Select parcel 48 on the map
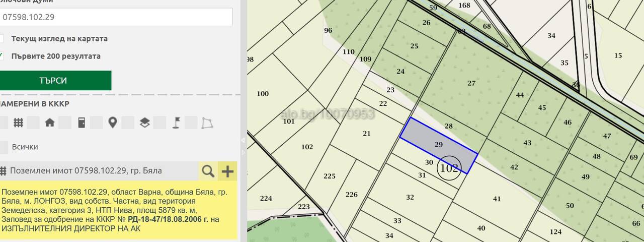The image size is (644, 242). point(596,156)
